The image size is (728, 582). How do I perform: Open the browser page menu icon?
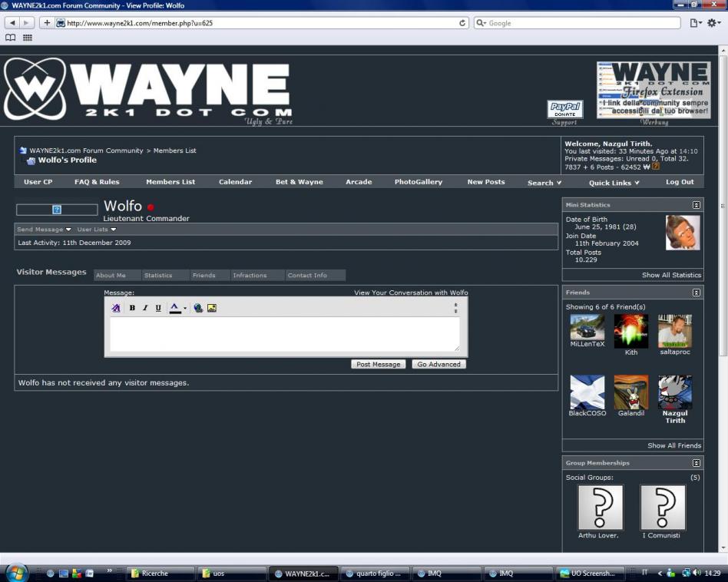point(695,23)
